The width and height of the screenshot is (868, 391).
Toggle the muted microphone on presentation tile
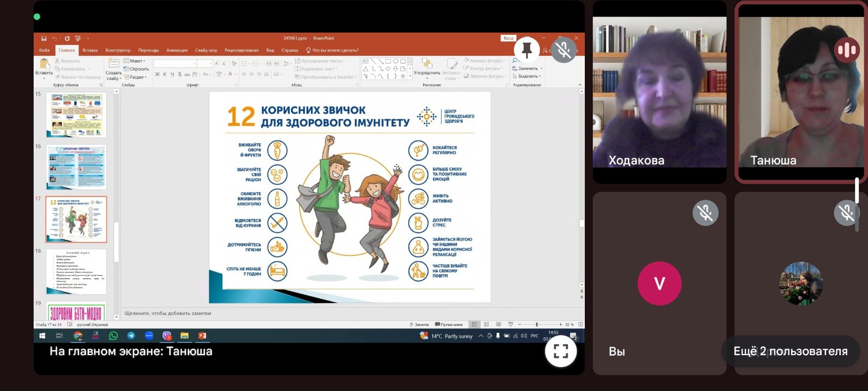pos(564,50)
